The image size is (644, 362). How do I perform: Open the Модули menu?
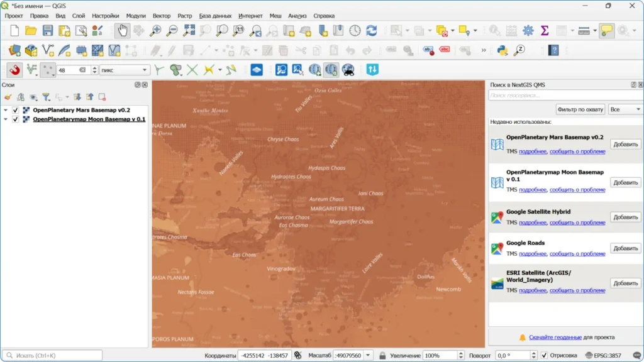pyautogui.click(x=136, y=16)
